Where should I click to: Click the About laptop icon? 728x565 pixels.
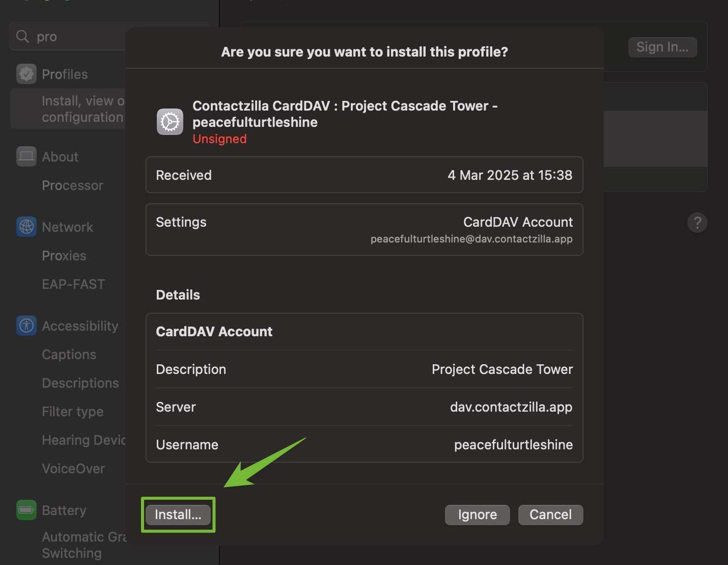click(x=26, y=156)
